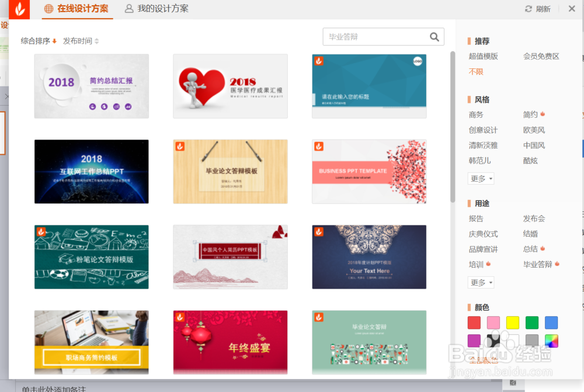Click member badge on teal polygon template
Screen dimensions: 584x392
[x=319, y=61]
